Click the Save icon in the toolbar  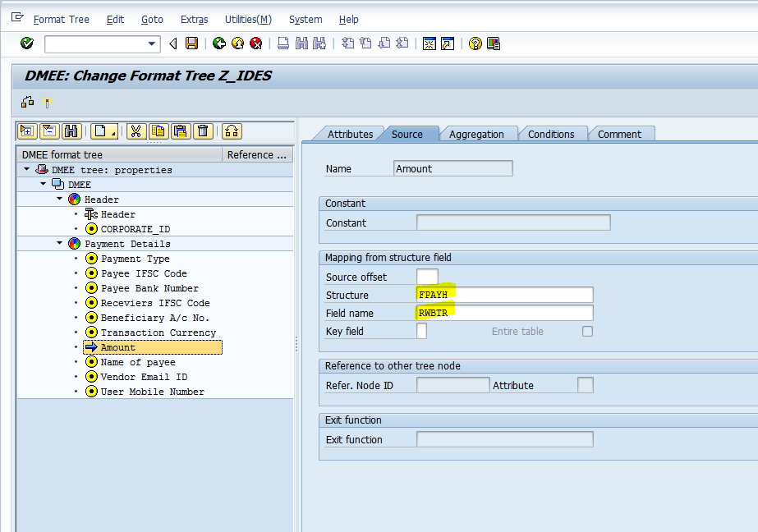point(191,44)
